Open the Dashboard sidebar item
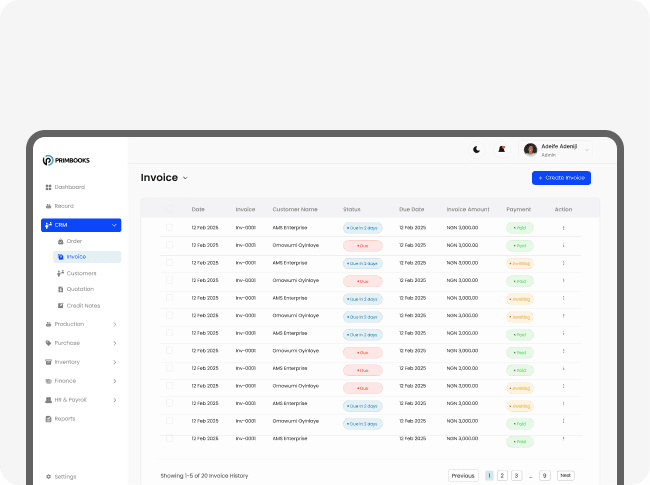The image size is (650, 485). pyautogui.click(x=65, y=187)
